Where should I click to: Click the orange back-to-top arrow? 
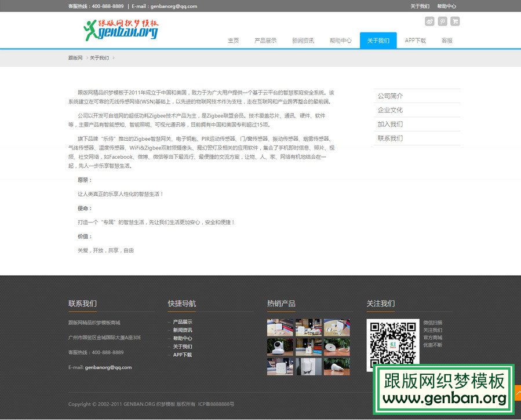[x=518, y=392]
